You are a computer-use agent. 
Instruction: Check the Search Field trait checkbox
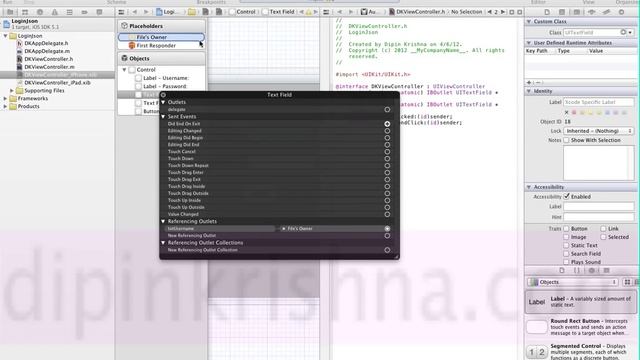click(566, 253)
